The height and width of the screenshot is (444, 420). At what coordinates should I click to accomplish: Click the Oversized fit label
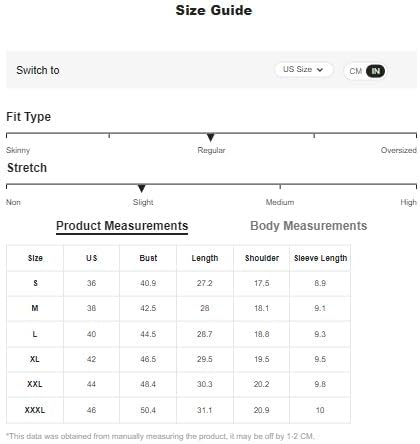[399, 150]
